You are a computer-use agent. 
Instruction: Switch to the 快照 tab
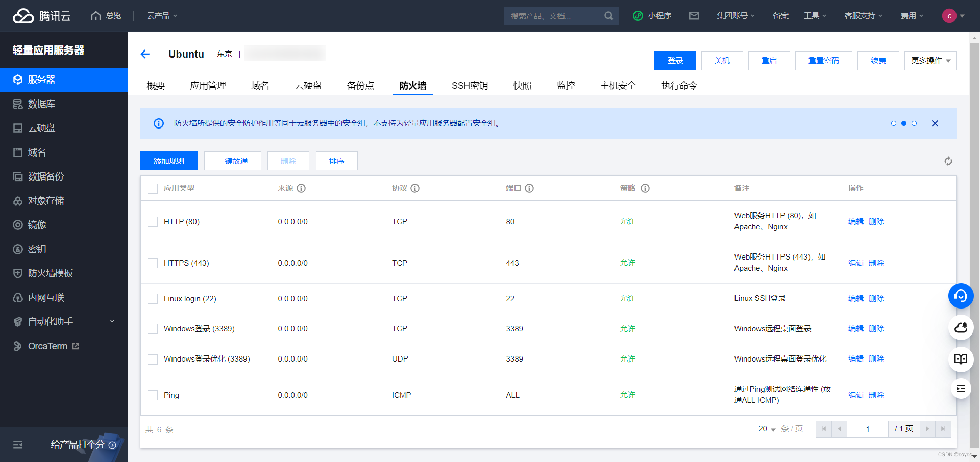522,86
